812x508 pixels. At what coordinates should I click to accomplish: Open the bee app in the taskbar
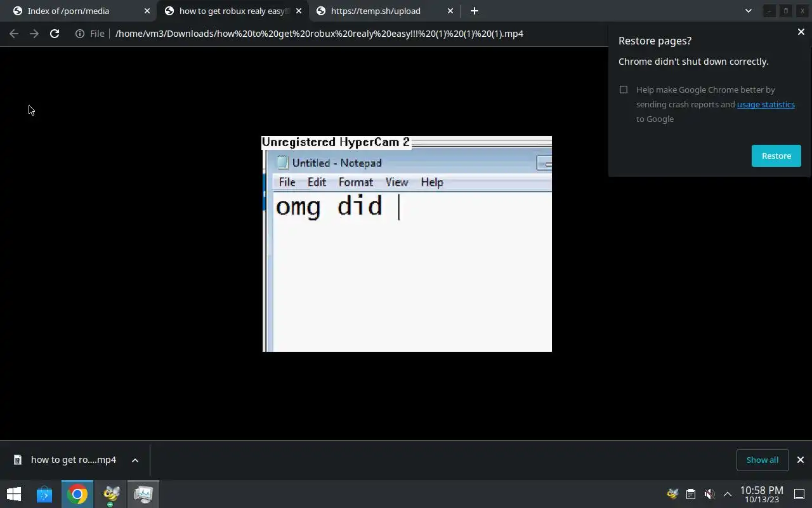pyautogui.click(x=111, y=494)
